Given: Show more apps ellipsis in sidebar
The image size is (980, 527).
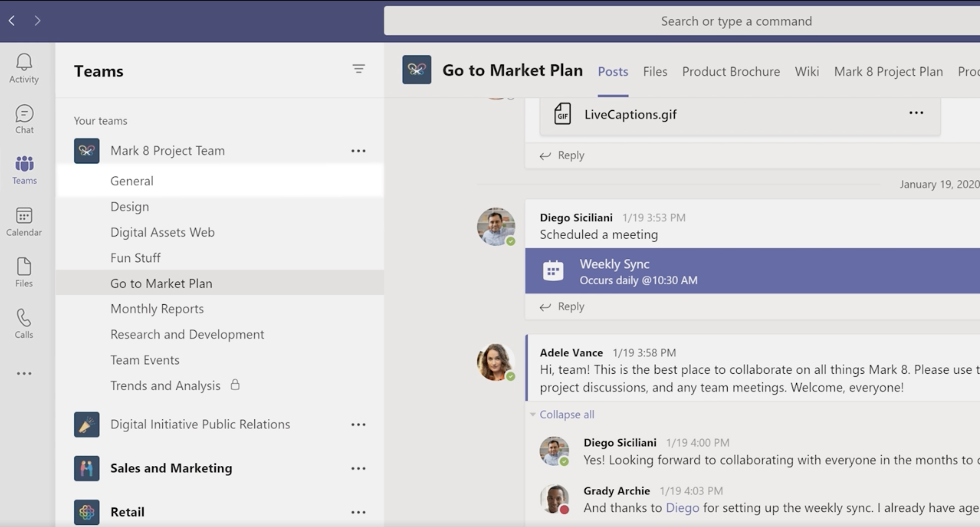Looking at the screenshot, I should pos(24,374).
